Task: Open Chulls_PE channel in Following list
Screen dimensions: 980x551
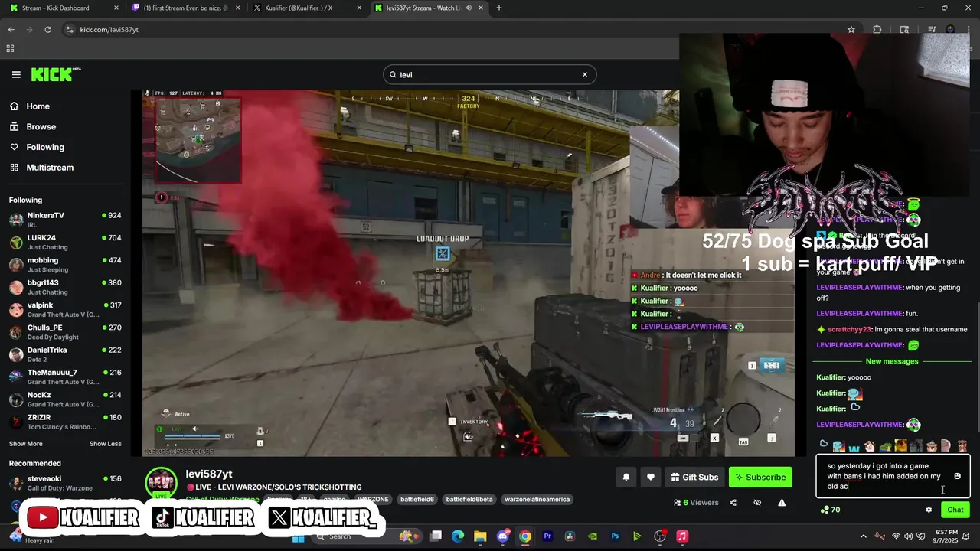Action: (65, 331)
